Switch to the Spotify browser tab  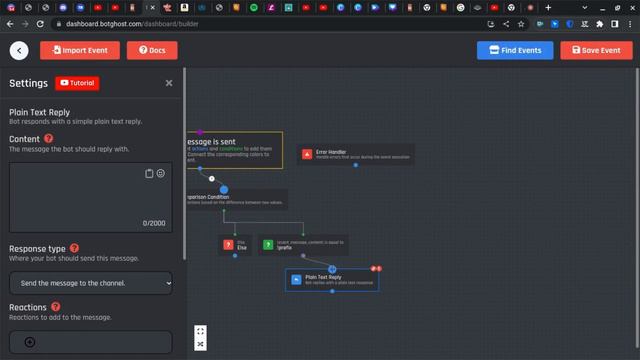254,7
